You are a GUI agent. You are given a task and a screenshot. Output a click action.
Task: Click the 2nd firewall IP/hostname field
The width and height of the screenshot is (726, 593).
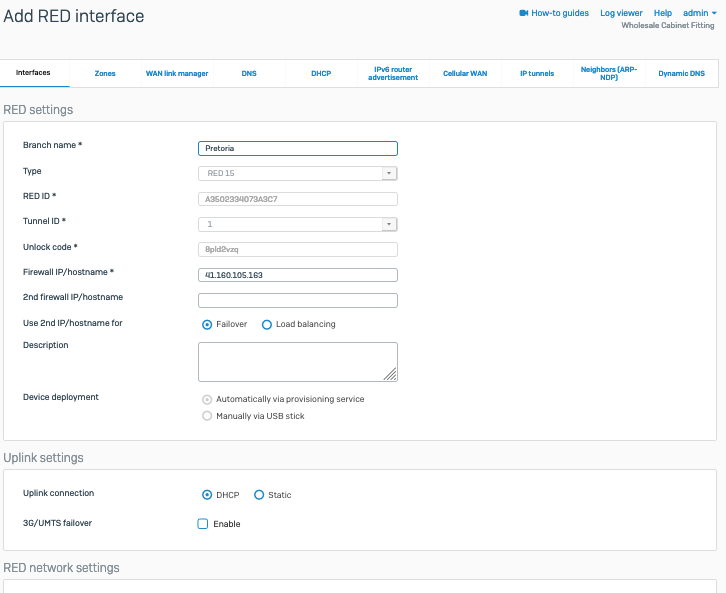298,300
